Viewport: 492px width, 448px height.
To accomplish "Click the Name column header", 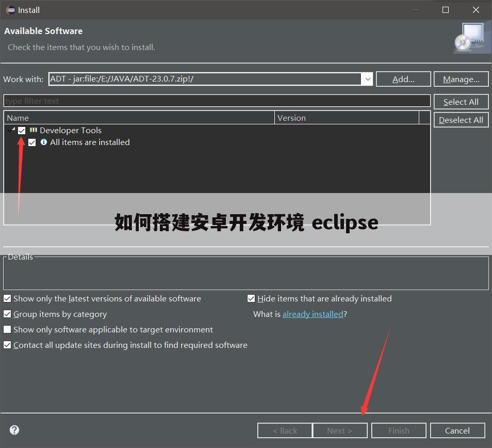I will (x=139, y=118).
